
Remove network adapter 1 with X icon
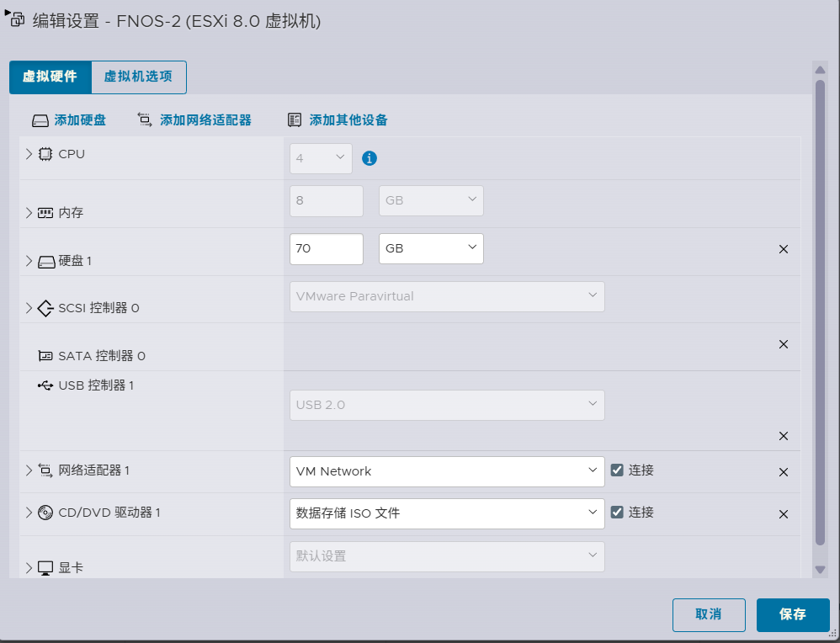click(x=783, y=472)
